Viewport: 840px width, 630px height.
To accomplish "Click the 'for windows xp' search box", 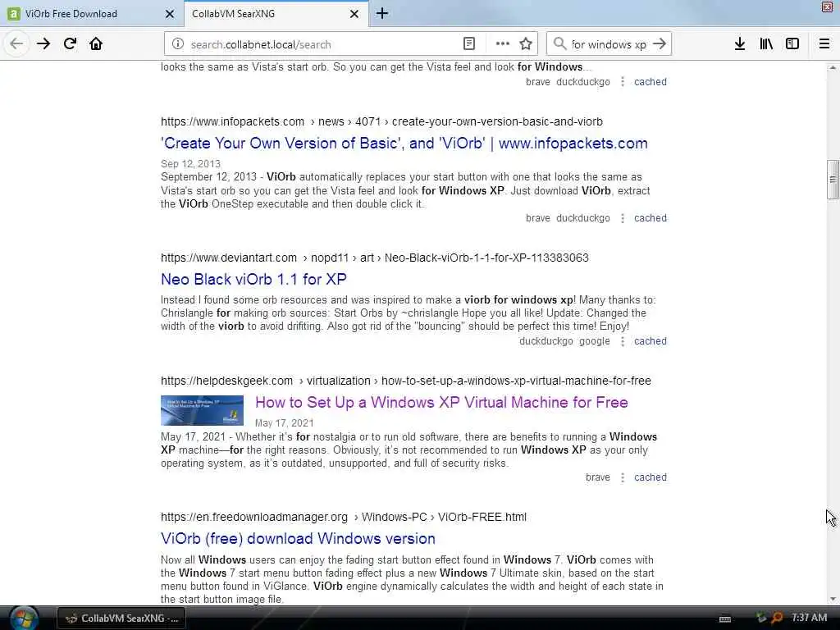I will (x=609, y=44).
